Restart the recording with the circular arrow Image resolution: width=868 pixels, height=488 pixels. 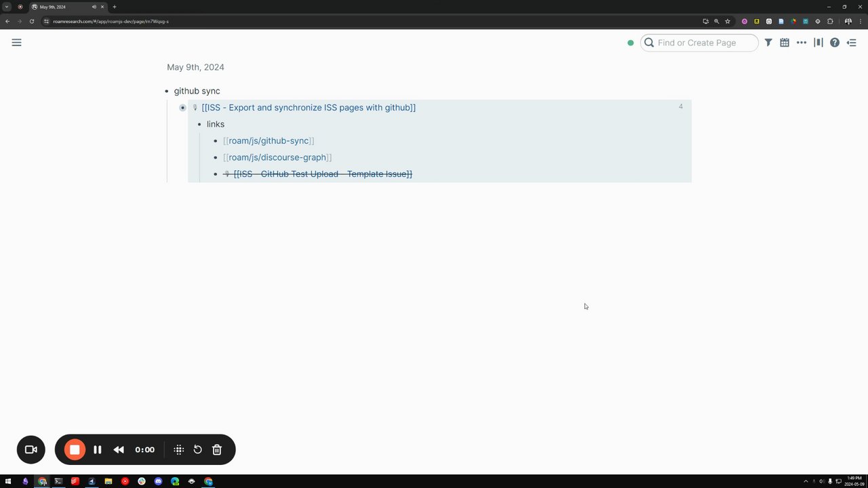coord(198,449)
